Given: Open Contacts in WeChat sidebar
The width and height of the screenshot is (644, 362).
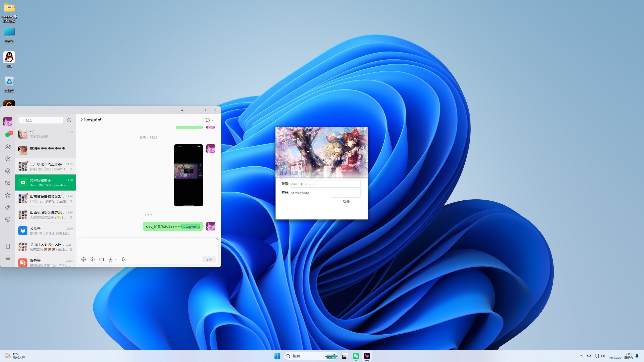Looking at the screenshot, I should tap(8, 147).
